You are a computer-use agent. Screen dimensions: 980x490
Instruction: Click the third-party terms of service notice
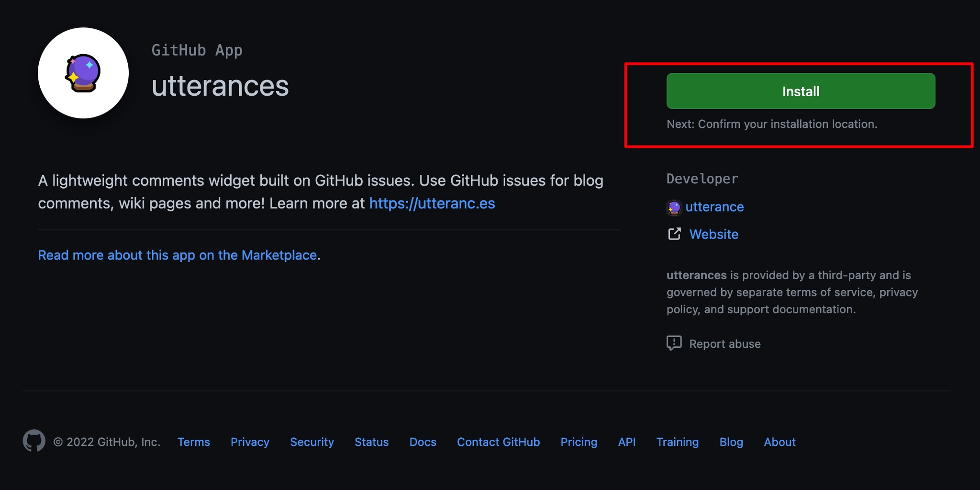click(x=792, y=292)
